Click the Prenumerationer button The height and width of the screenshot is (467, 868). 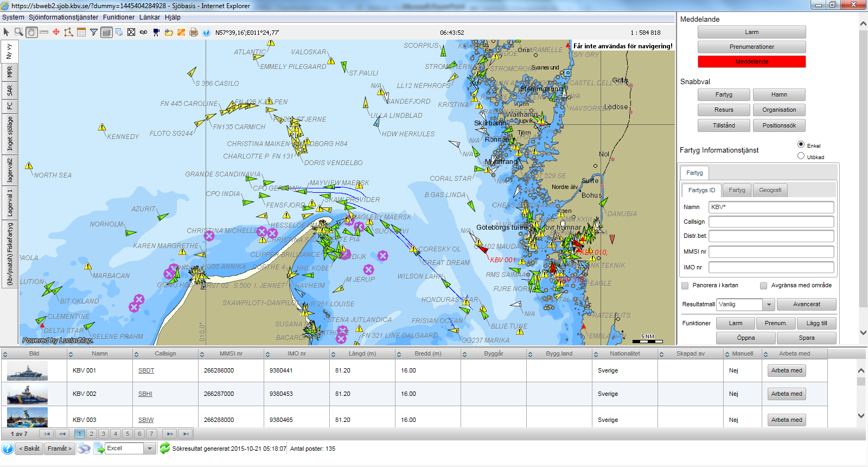pos(751,47)
